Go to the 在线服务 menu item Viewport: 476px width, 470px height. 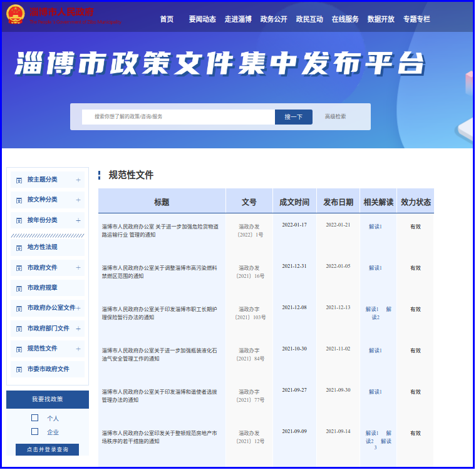[345, 19]
